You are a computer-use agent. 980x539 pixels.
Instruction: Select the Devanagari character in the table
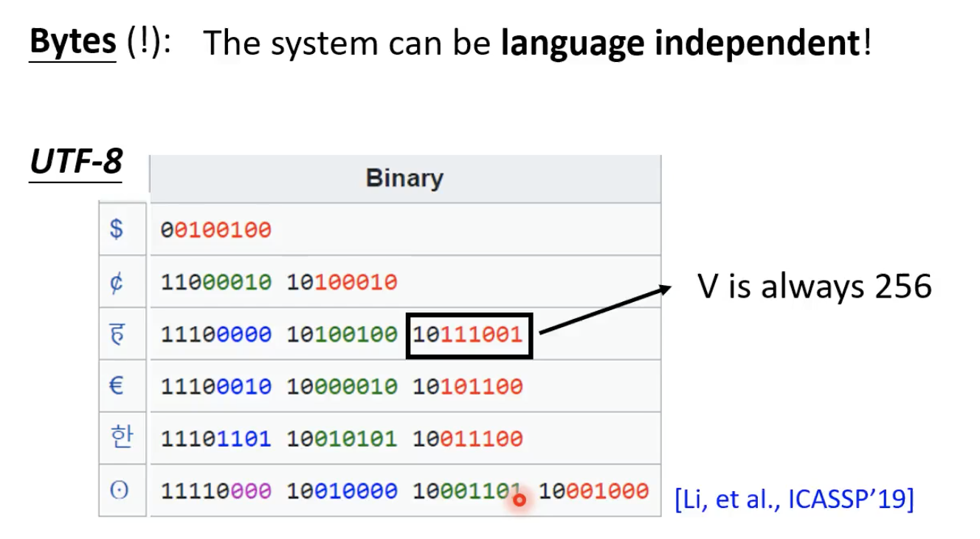point(117,334)
